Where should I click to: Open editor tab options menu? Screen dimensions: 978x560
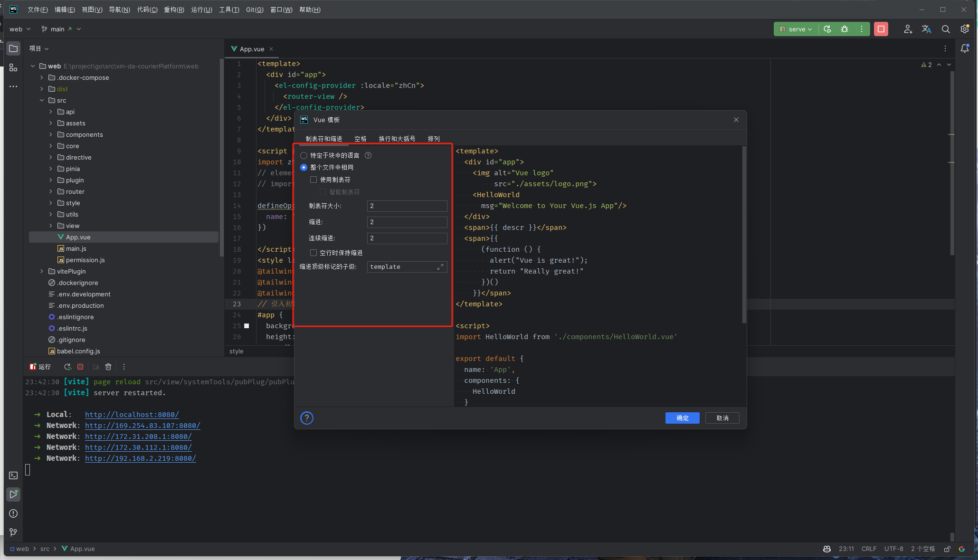tap(945, 48)
